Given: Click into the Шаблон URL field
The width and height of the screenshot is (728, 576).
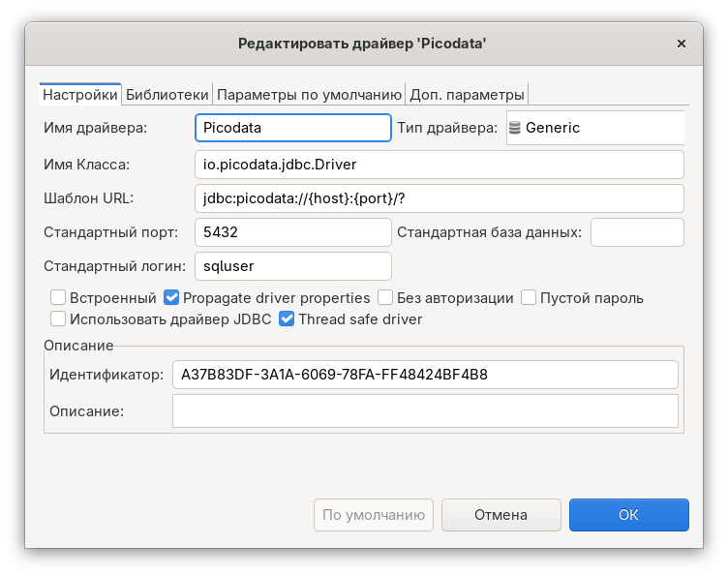Looking at the screenshot, I should (440, 198).
